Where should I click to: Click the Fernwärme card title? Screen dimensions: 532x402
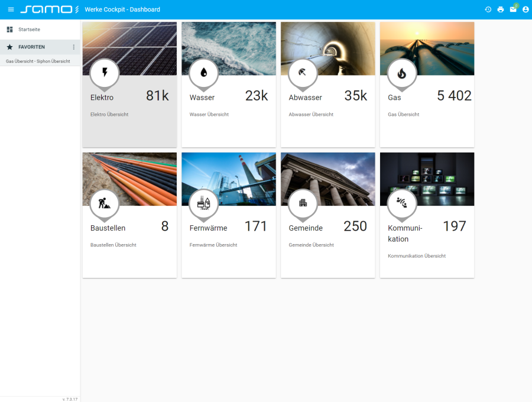pos(208,228)
